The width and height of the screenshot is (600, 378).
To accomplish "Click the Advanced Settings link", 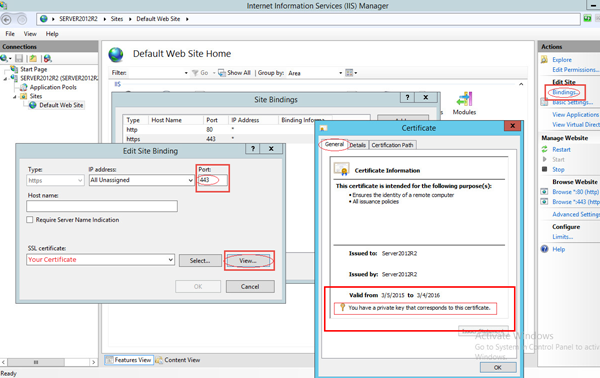I will [576, 214].
